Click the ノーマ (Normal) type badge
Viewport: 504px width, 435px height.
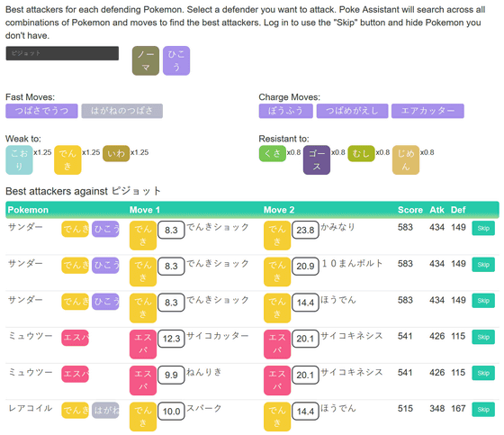[146, 60]
